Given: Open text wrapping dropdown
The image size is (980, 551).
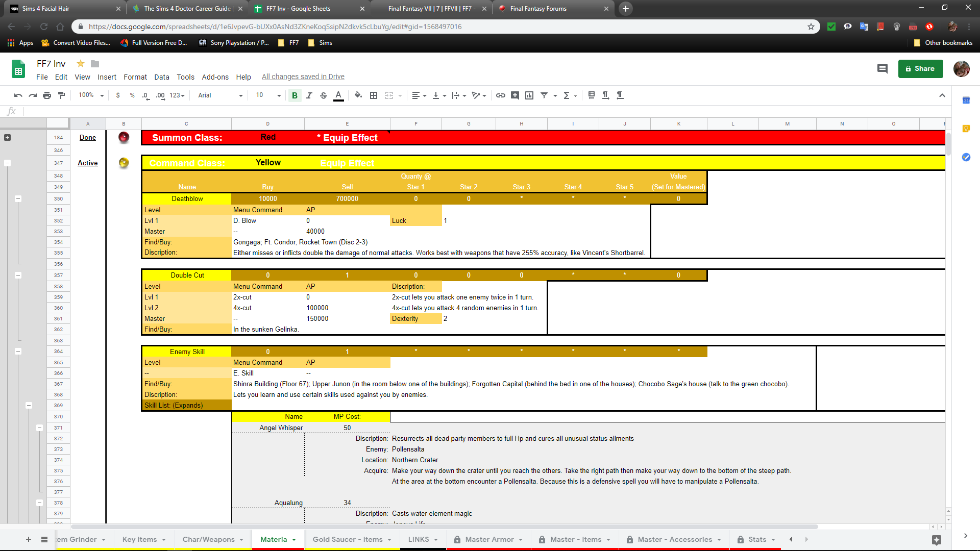Looking at the screenshot, I should 459,95.
